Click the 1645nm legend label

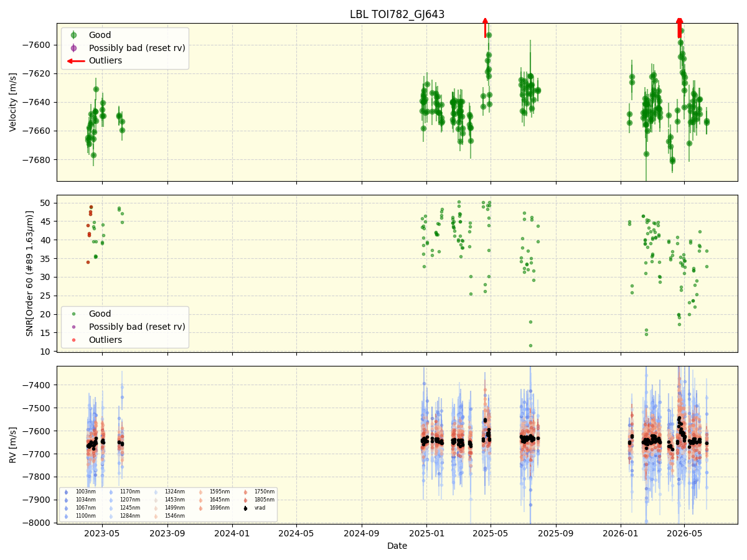(219, 500)
